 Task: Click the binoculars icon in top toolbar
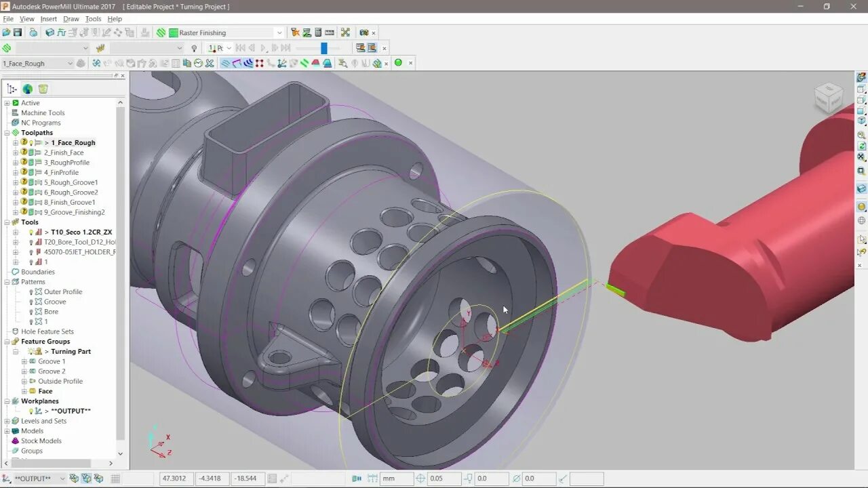click(x=363, y=33)
